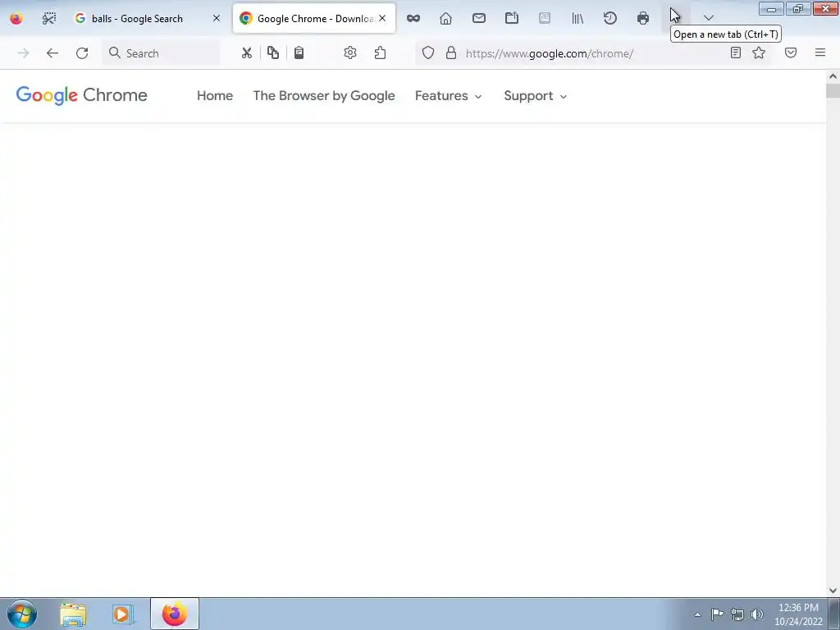
Task: Click the scrollbar down arrow
Action: [833, 591]
